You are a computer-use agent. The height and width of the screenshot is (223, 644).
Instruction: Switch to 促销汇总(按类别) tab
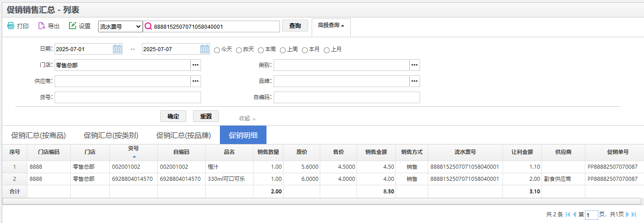pyautogui.click(x=111, y=135)
